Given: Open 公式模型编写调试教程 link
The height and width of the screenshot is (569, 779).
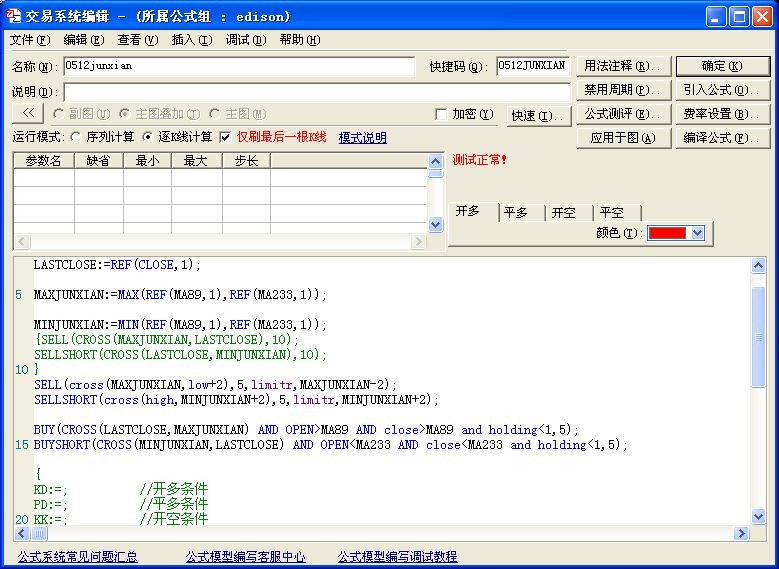Looking at the screenshot, I should point(397,557).
